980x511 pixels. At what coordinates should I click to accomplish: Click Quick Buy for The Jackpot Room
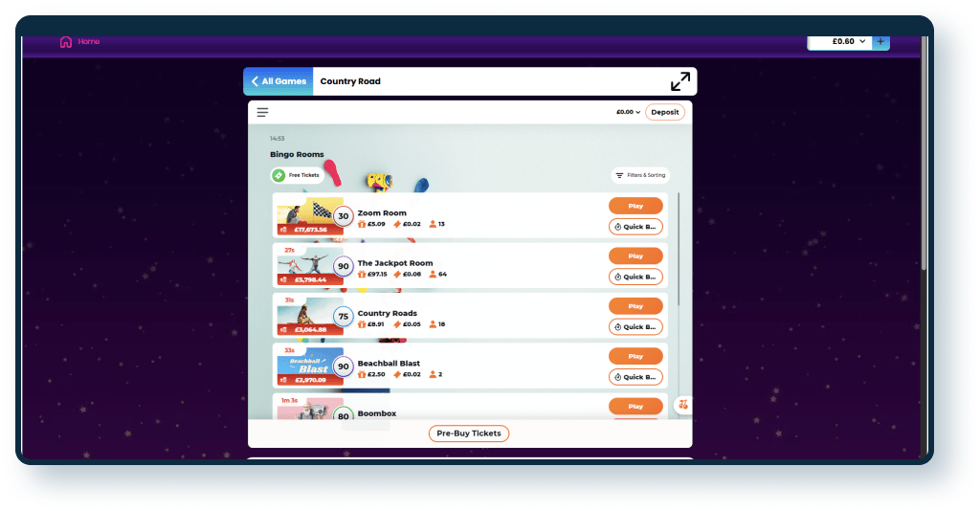pyautogui.click(x=635, y=277)
